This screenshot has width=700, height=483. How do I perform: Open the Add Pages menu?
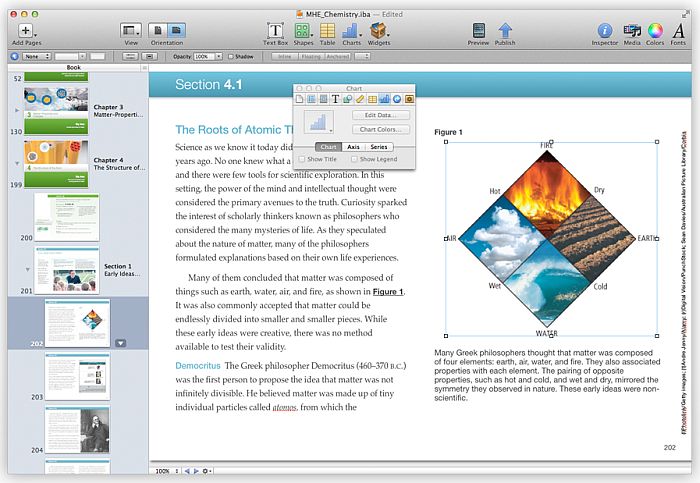26,31
